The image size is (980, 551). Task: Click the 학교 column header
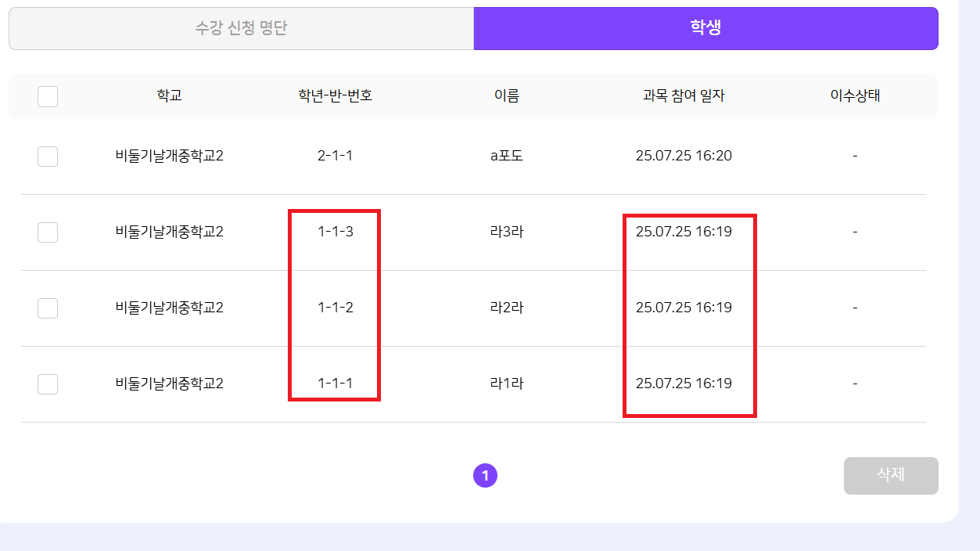point(170,96)
